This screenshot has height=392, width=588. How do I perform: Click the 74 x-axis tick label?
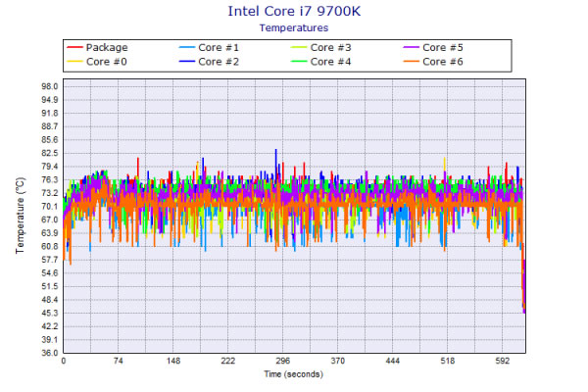[x=119, y=361]
